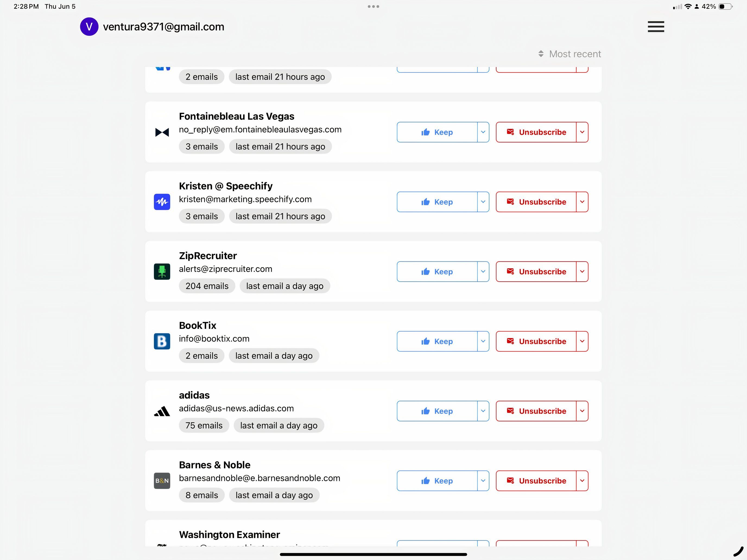Click the adidas brand logo

point(162,411)
